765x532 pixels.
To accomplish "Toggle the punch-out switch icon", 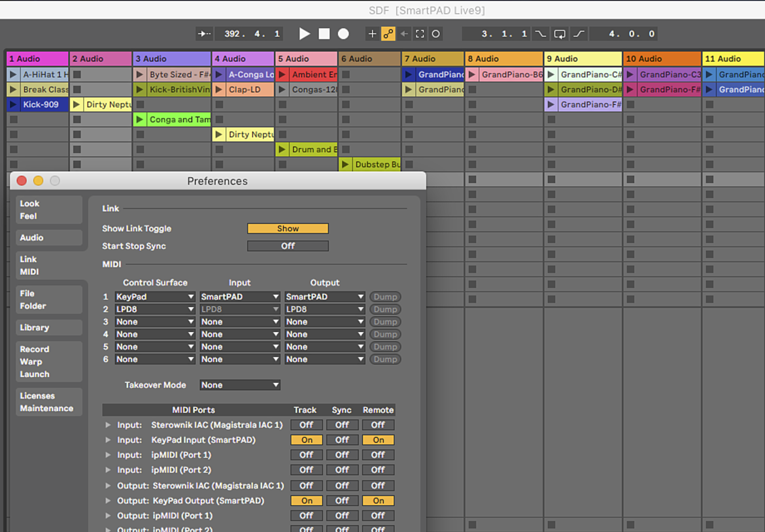I will coord(579,33).
